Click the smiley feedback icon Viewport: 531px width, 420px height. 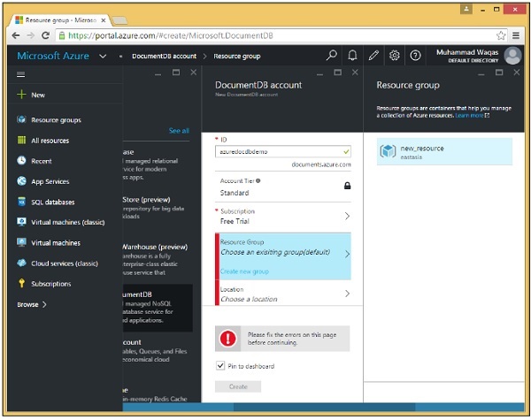(x=416, y=56)
